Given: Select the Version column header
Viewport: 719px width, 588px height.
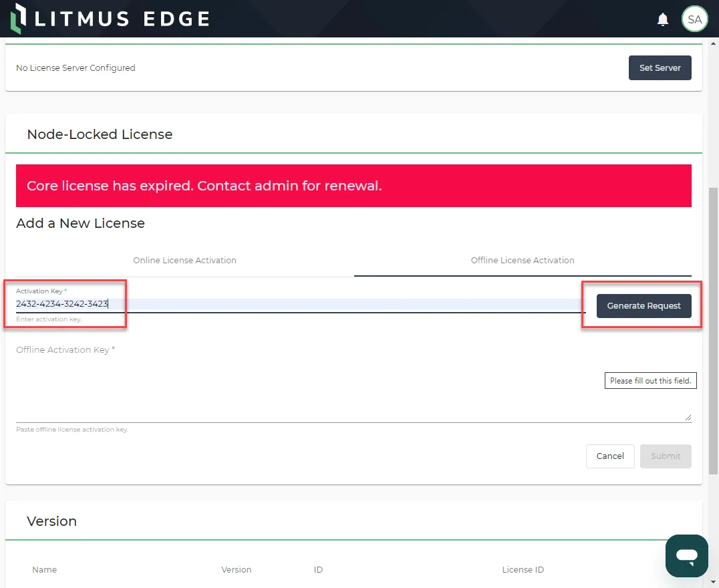Looking at the screenshot, I should tap(236, 570).
